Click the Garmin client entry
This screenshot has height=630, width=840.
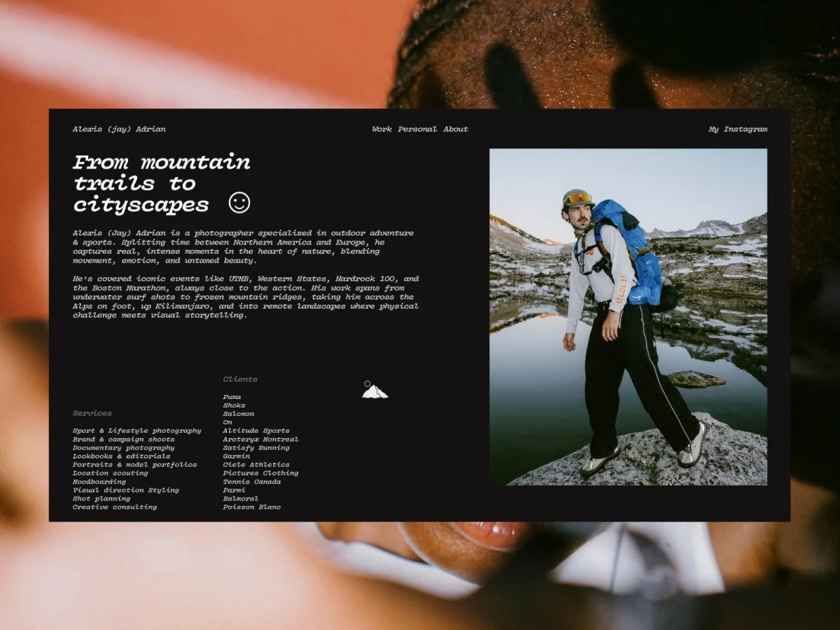pyautogui.click(x=237, y=456)
